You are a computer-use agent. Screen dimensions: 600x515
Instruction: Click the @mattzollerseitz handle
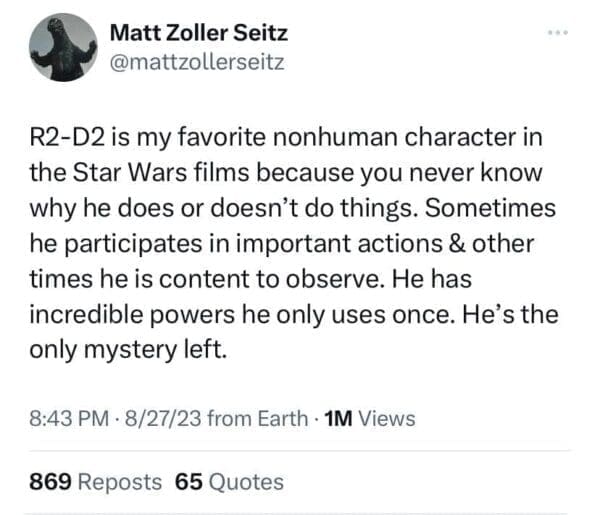[x=198, y=64]
